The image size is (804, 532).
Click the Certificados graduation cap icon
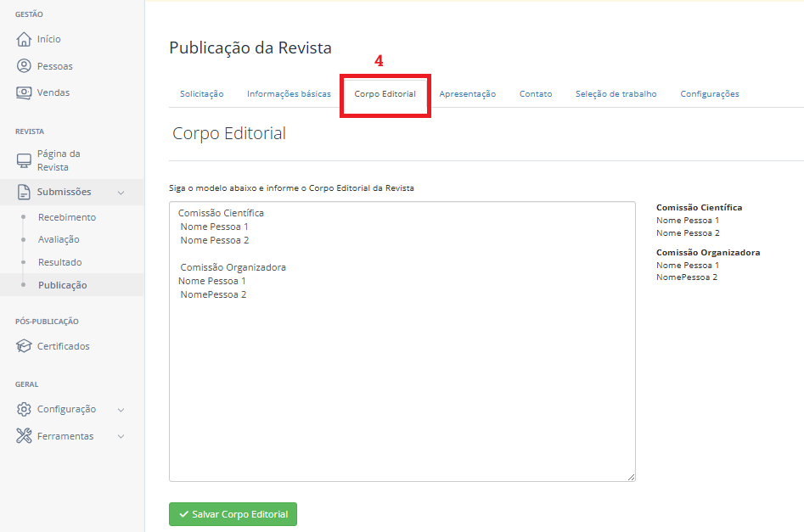[24, 346]
